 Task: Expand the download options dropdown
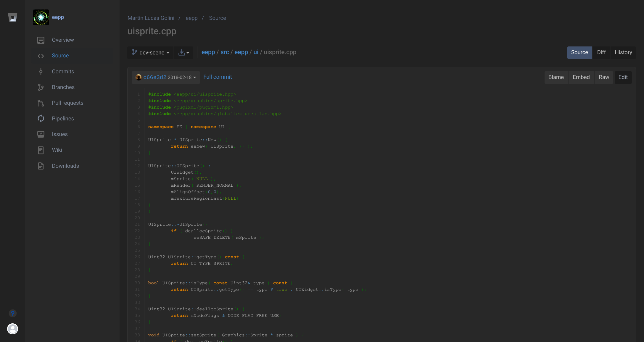(x=183, y=52)
